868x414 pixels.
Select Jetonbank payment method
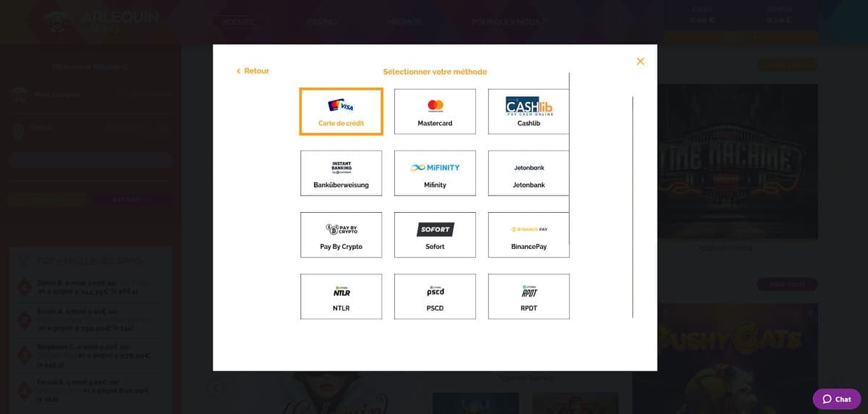529,173
